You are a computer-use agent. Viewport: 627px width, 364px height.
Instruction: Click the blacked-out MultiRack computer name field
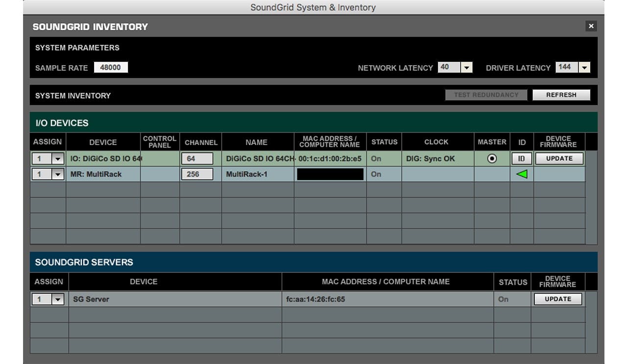[x=330, y=174]
